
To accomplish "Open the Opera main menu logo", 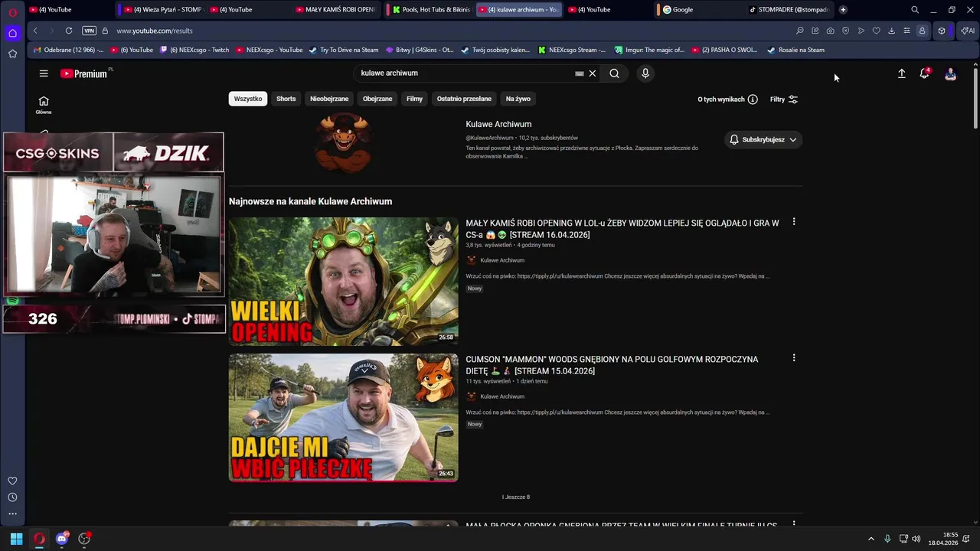I will (x=12, y=11).
